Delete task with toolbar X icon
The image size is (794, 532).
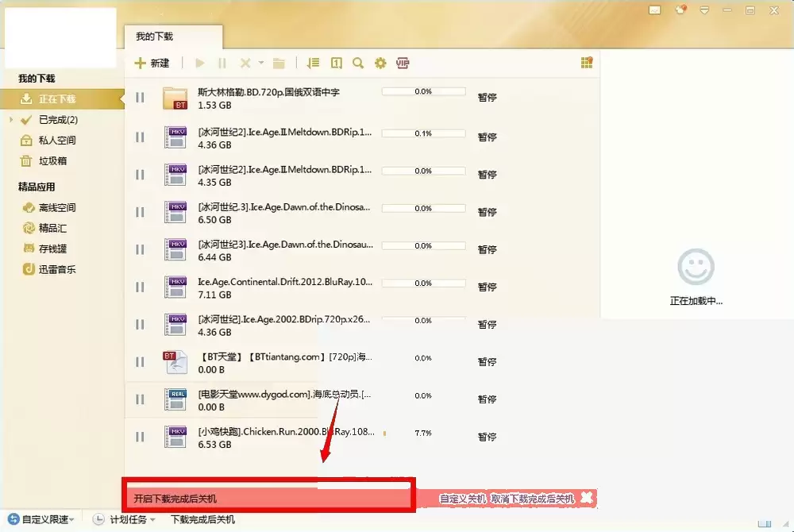(245, 64)
